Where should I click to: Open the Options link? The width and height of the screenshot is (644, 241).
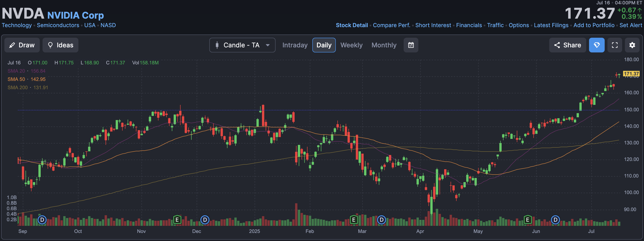(x=519, y=25)
